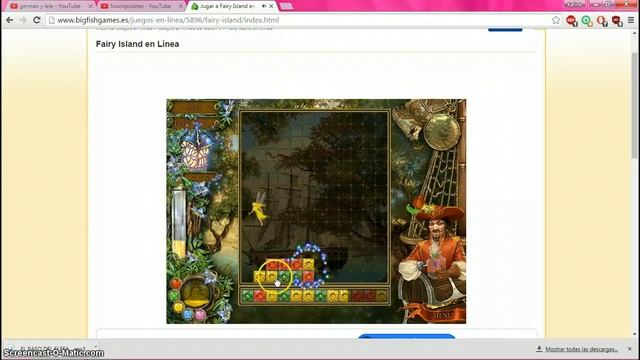
Task: Switch to the Suscripciones - YouTube tab
Action: [x=141, y=6]
